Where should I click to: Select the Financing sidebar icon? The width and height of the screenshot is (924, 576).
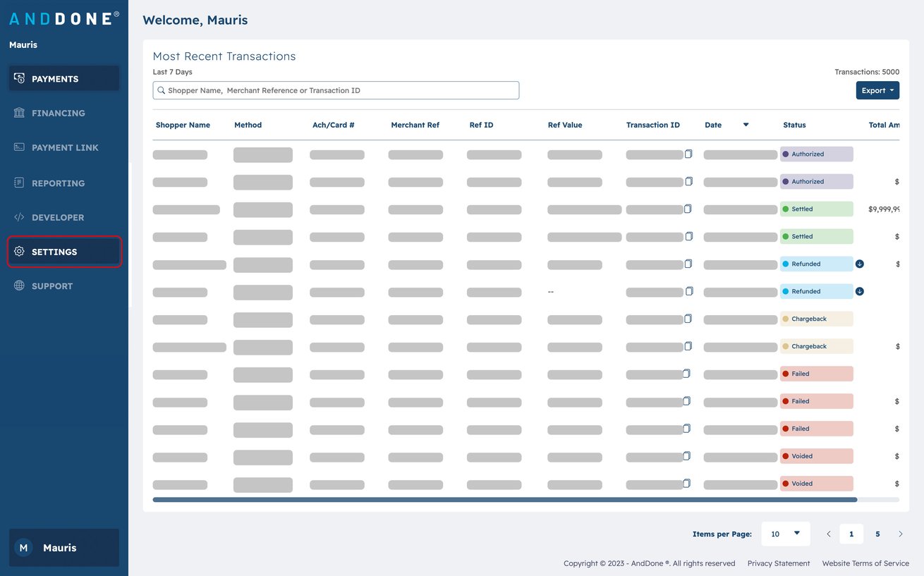click(19, 113)
